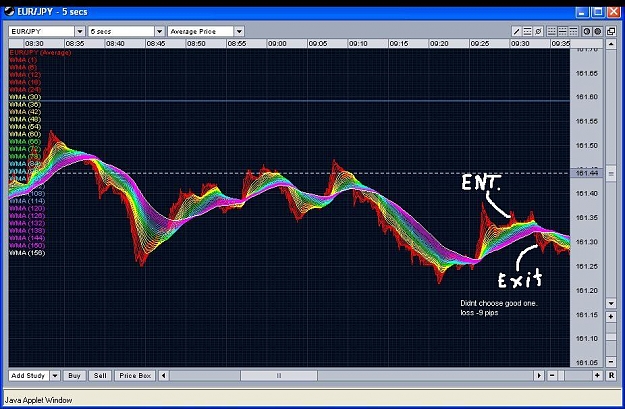
Task: Click the vertical scroll down arrow
Action: coord(611,303)
